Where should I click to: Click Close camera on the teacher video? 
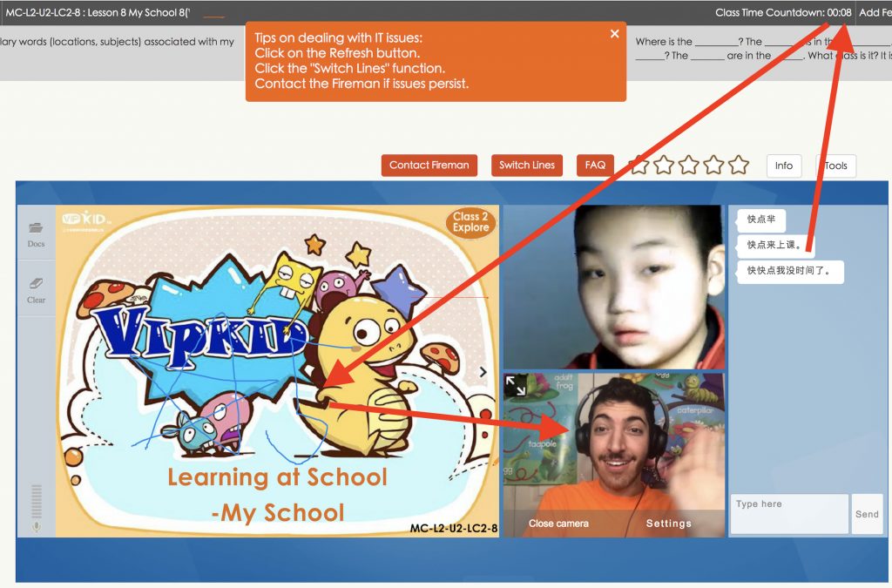[558, 524]
